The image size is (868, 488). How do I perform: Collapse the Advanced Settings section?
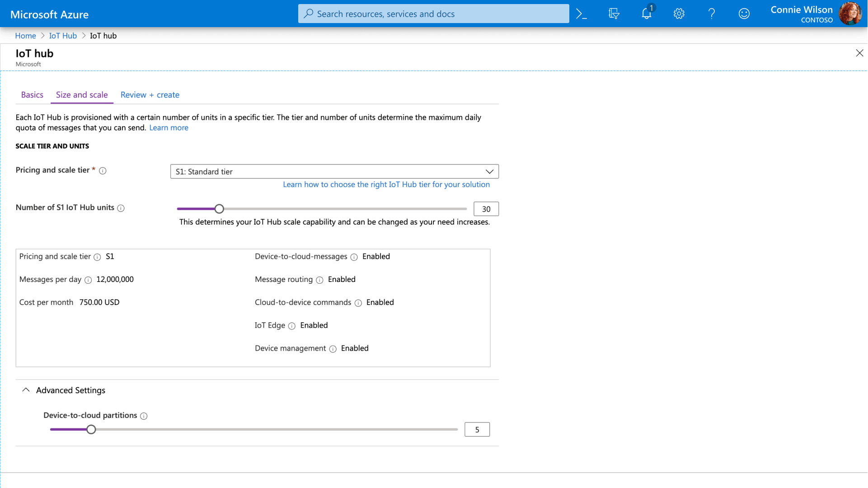[x=26, y=390]
